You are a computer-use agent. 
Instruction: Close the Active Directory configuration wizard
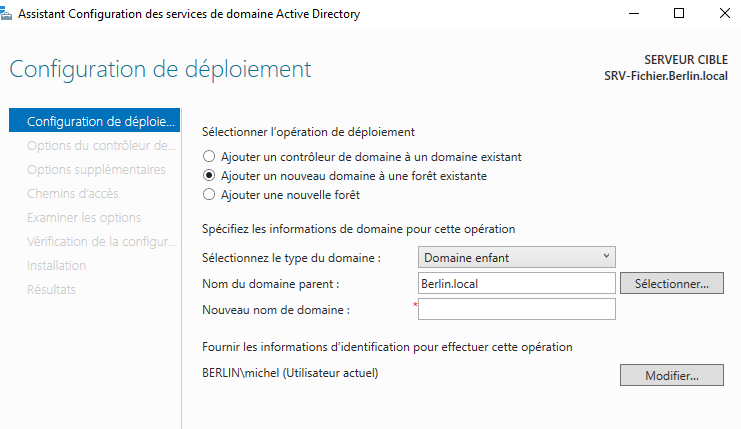pyautogui.click(x=722, y=14)
